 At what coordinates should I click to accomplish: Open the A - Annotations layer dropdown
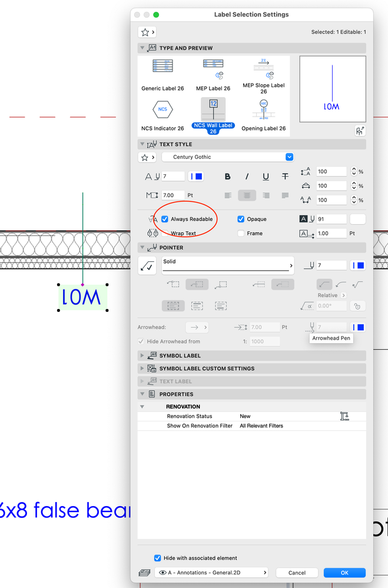click(211, 573)
